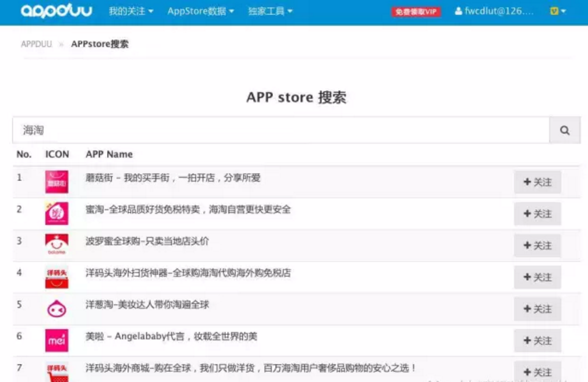Open the 蜜淘 app icon
This screenshot has height=382, width=588.
click(x=56, y=213)
